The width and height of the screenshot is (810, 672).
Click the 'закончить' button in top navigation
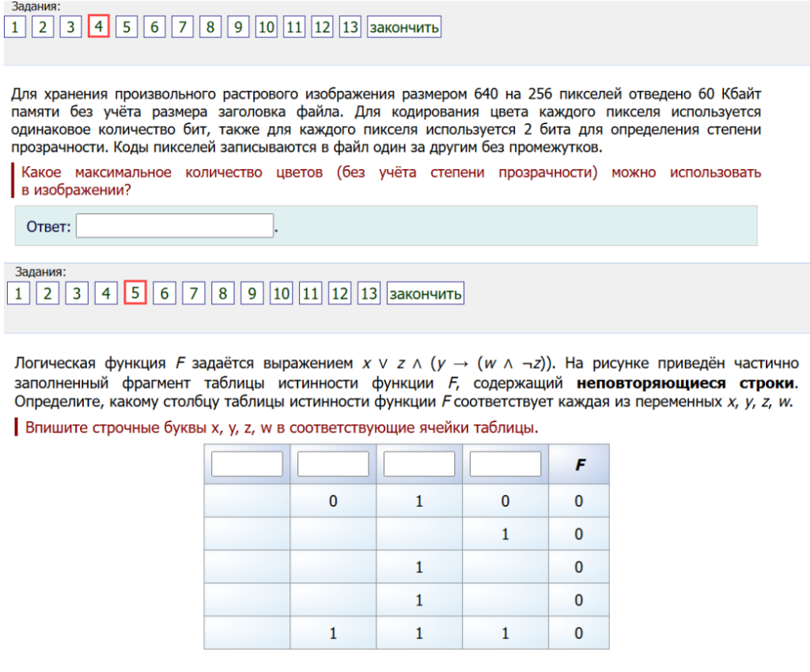point(403,27)
